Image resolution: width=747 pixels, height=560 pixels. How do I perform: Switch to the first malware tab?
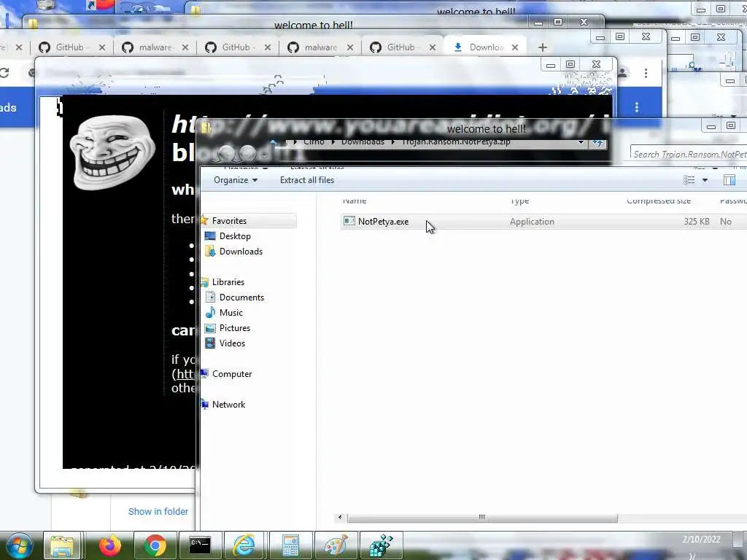[155, 47]
